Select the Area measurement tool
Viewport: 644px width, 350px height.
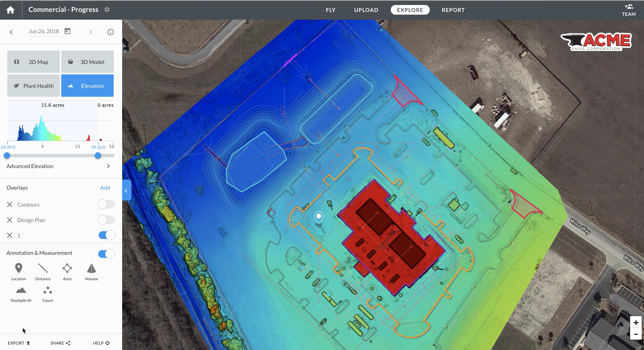pos(67,271)
